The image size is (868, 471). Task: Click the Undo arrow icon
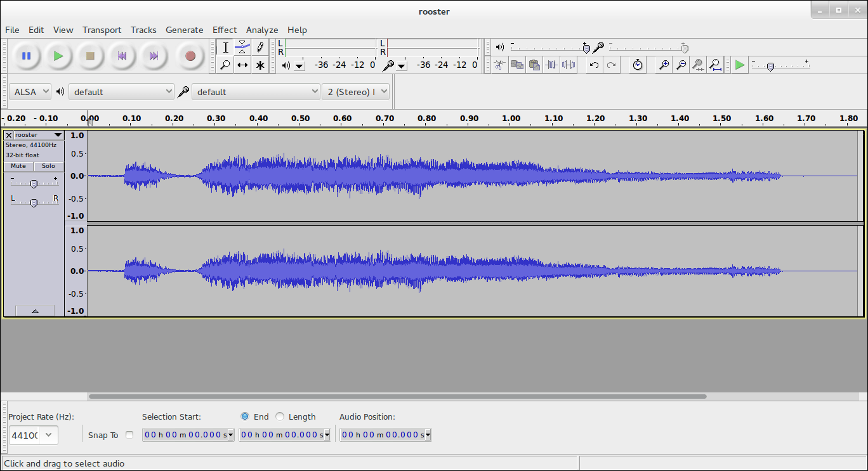point(593,65)
